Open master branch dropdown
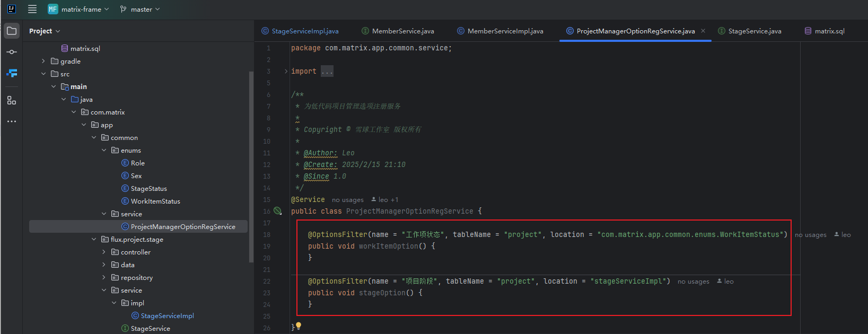868x334 pixels. [139, 9]
